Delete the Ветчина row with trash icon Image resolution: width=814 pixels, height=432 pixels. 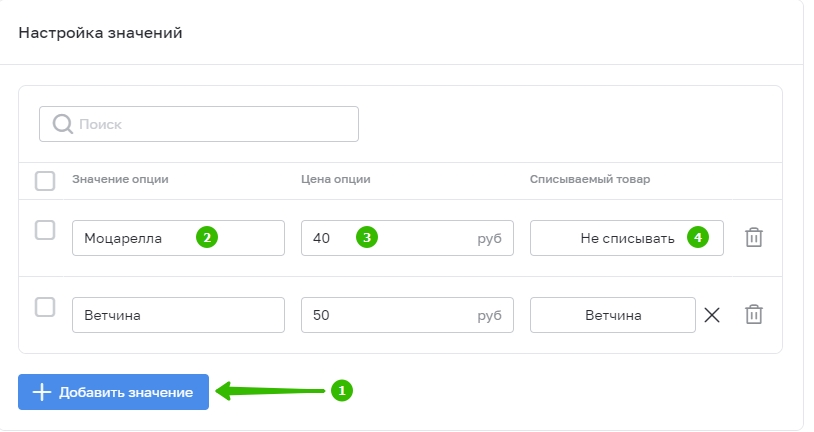[x=754, y=314]
